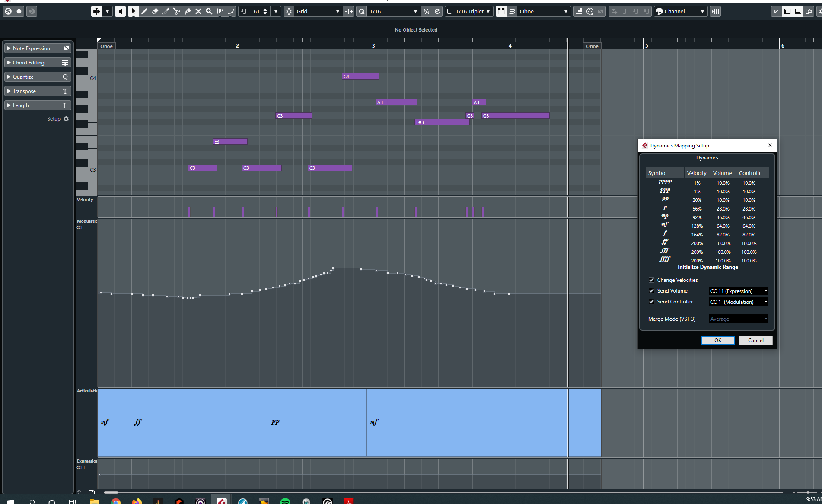Cancel the Dynamics Mapping Setup dialog
Screen dimensions: 822x504
click(x=755, y=341)
